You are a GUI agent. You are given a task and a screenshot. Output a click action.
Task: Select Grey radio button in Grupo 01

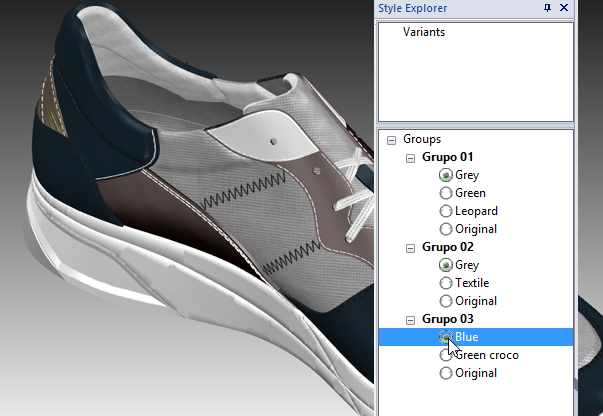coord(445,175)
